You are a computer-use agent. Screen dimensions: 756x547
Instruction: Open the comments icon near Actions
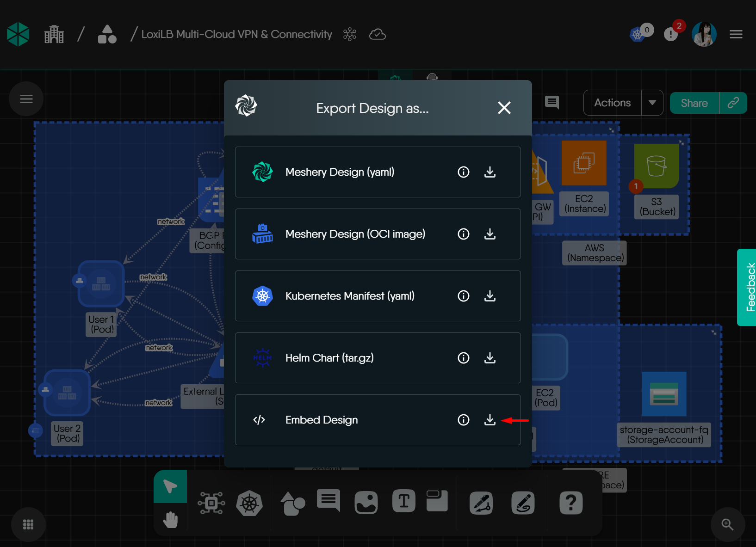tap(552, 102)
